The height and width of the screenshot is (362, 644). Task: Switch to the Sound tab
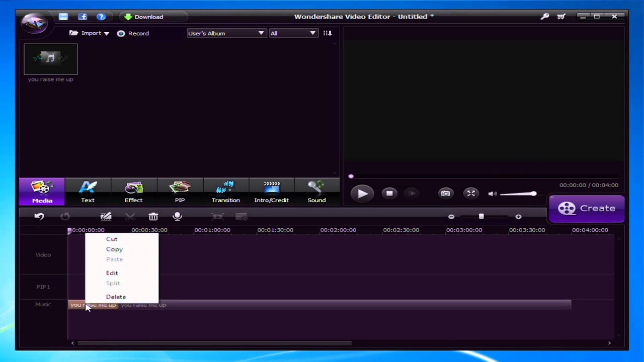[316, 192]
